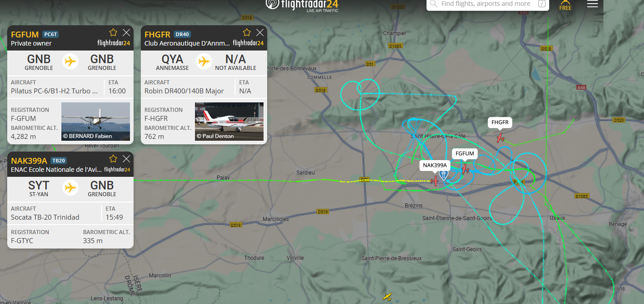
Task: Select the NAK399A red aircraft on map
Action: (x=435, y=181)
